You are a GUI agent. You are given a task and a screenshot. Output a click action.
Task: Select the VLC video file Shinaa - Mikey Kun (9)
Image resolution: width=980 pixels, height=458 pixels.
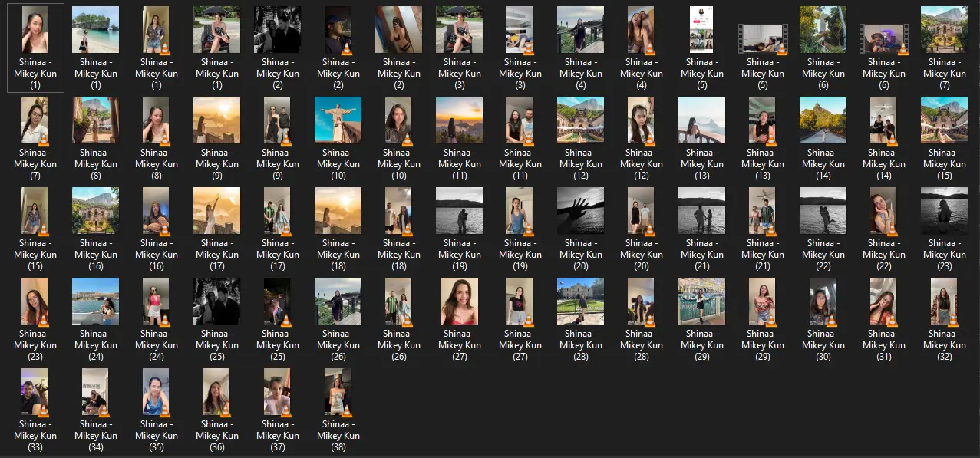point(278,120)
